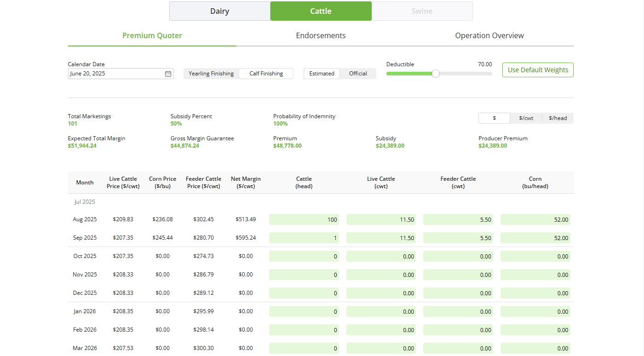
Task: Go to Operation Overview tab
Action: pos(489,36)
